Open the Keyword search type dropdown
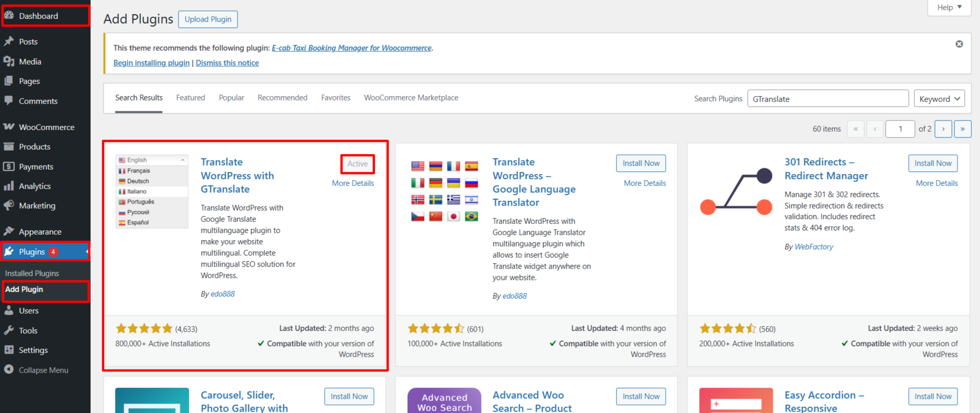This screenshot has height=413, width=980. [x=939, y=99]
